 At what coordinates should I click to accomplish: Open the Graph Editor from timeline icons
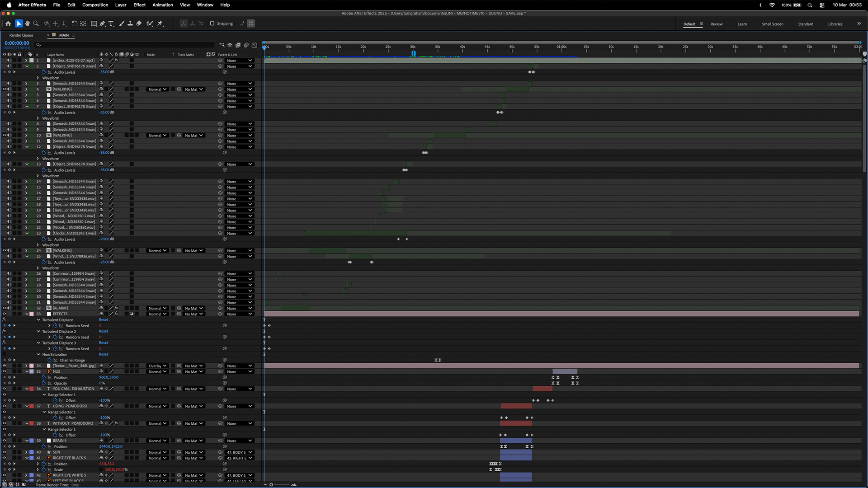point(255,45)
